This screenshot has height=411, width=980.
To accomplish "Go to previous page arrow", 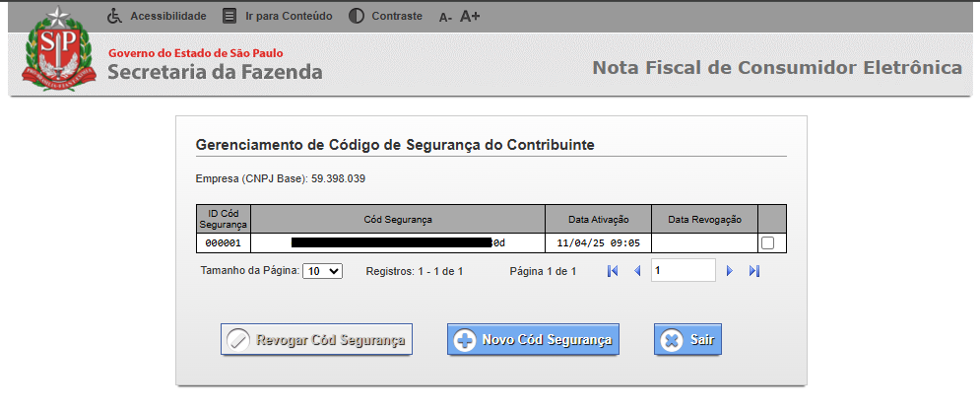I will [636, 271].
